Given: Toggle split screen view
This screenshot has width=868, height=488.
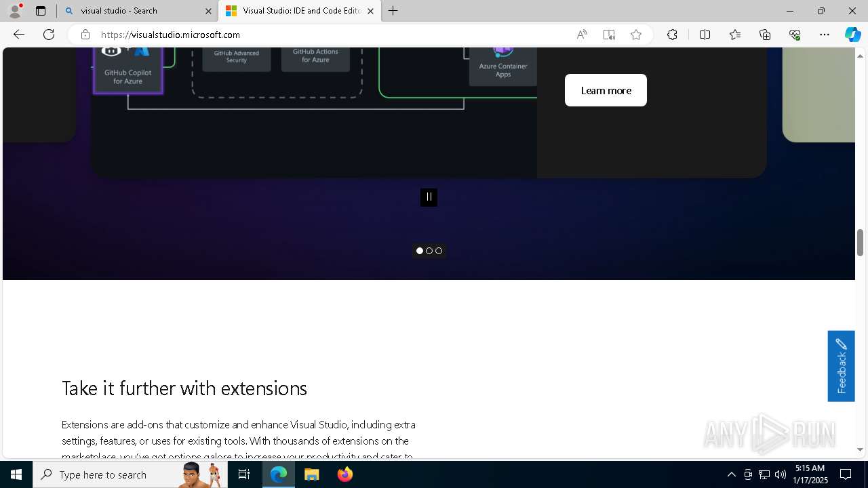Looking at the screenshot, I should [x=705, y=35].
